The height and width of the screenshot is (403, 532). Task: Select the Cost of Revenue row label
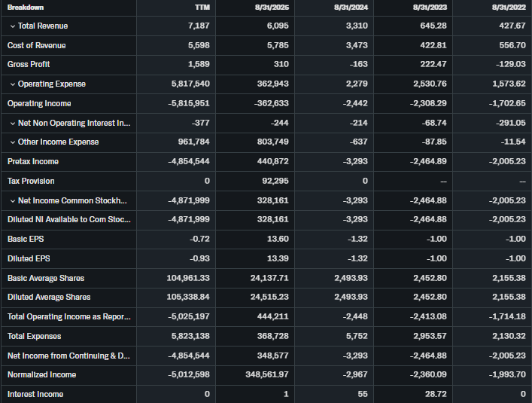click(x=37, y=45)
